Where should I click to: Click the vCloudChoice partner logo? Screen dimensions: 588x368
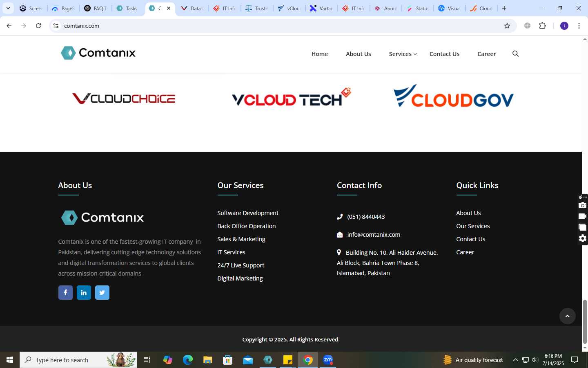click(124, 99)
